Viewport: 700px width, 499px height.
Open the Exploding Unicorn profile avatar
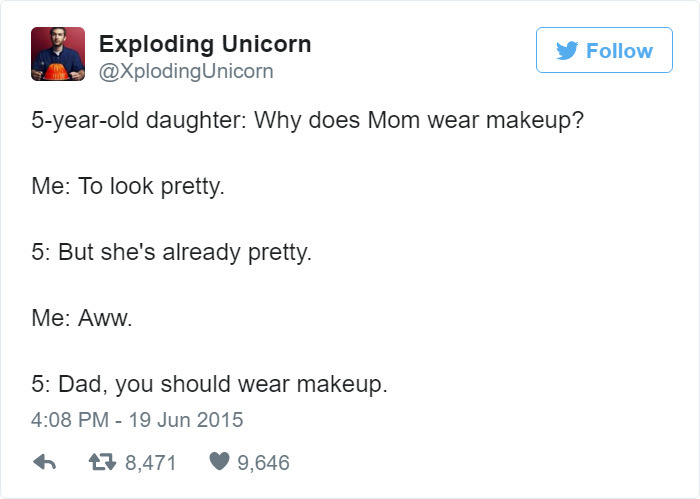point(57,53)
